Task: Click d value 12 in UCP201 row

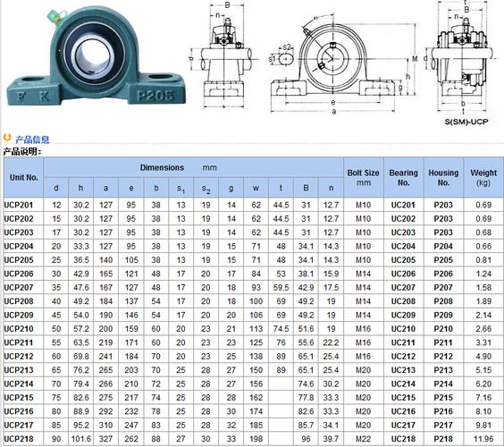Action: click(56, 205)
